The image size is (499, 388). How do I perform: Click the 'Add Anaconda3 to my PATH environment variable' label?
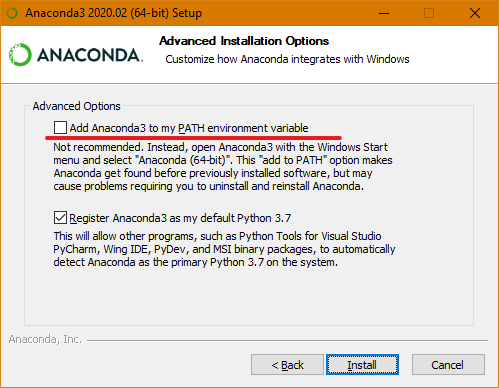pos(189,128)
